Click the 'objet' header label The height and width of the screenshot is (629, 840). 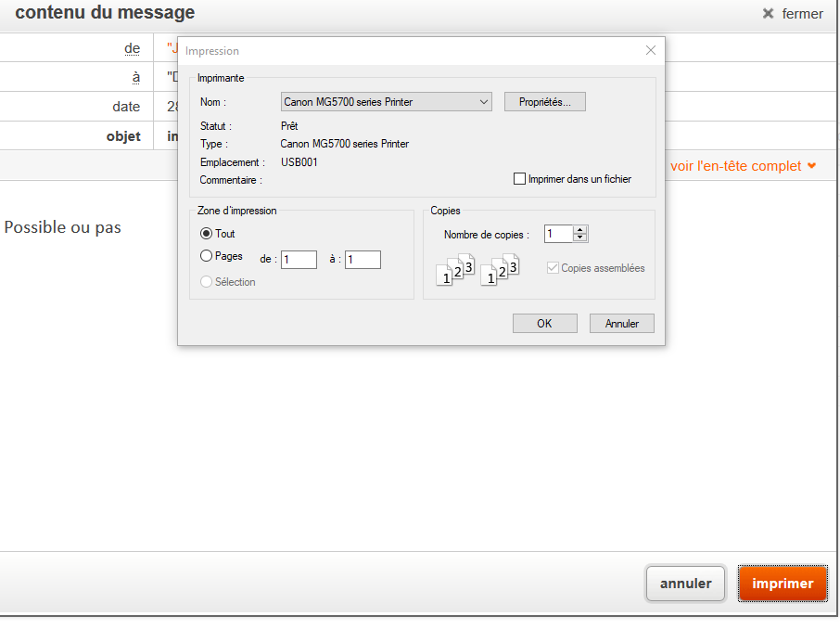click(x=123, y=136)
